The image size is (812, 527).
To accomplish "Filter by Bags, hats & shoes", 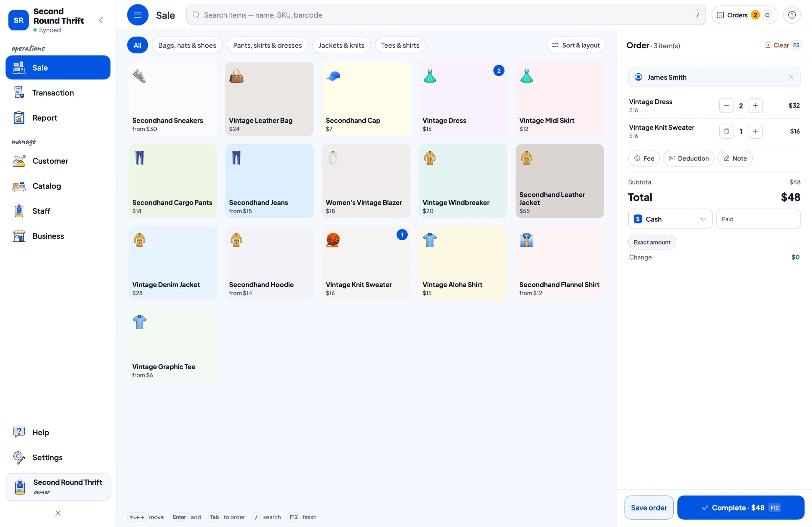I will click(x=187, y=45).
